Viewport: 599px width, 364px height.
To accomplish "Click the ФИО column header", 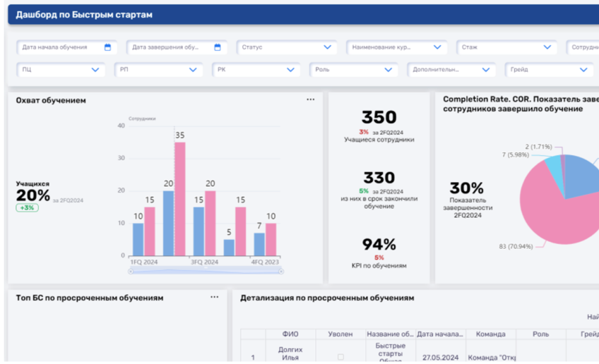I will pos(290,334).
